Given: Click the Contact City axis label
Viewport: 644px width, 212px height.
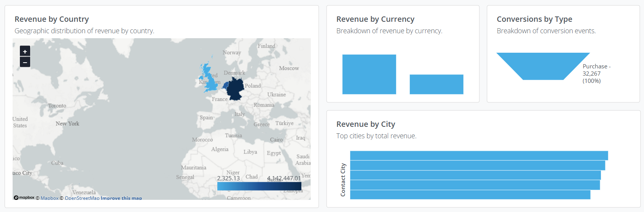Looking at the screenshot, I should (x=343, y=180).
